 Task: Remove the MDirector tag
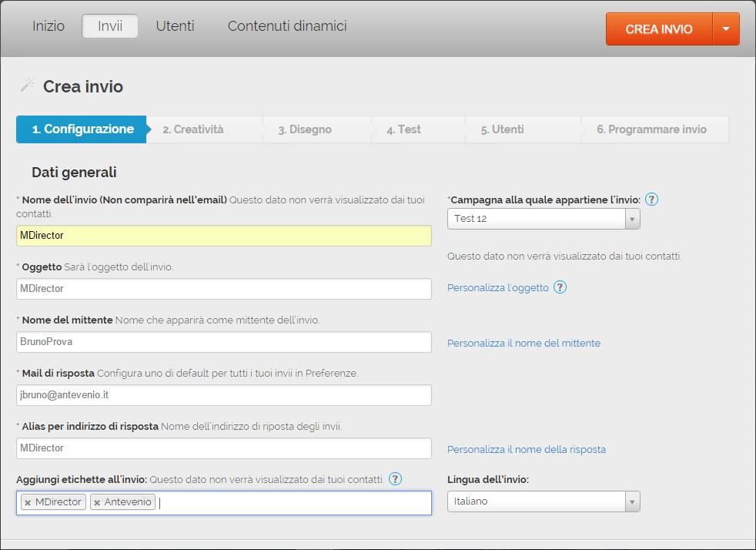click(x=28, y=502)
